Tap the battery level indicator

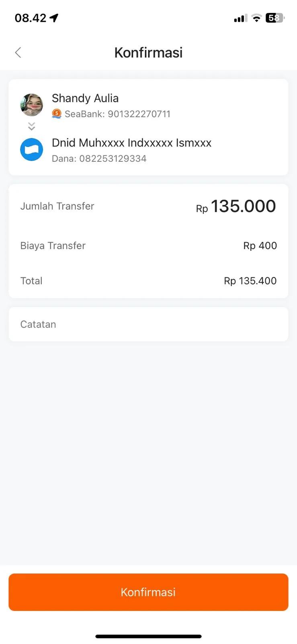tap(275, 18)
